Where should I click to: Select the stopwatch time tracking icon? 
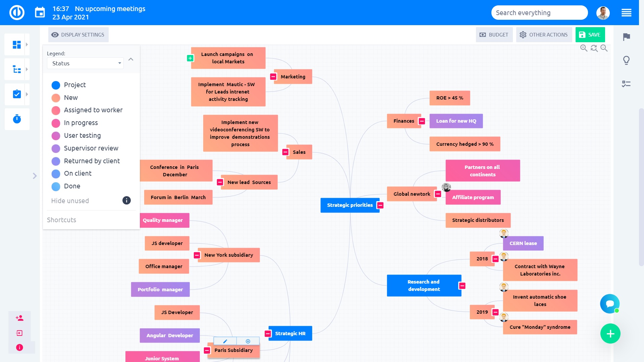pyautogui.click(x=16, y=119)
